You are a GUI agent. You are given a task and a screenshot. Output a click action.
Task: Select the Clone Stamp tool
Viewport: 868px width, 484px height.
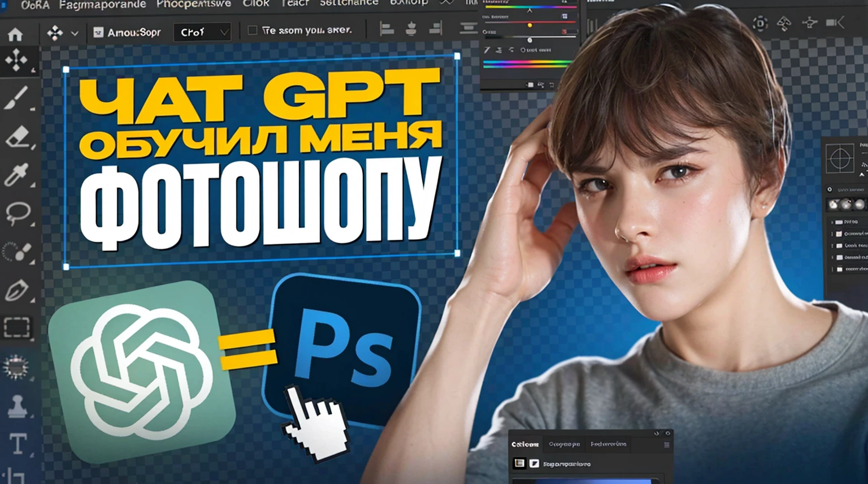[x=17, y=406]
